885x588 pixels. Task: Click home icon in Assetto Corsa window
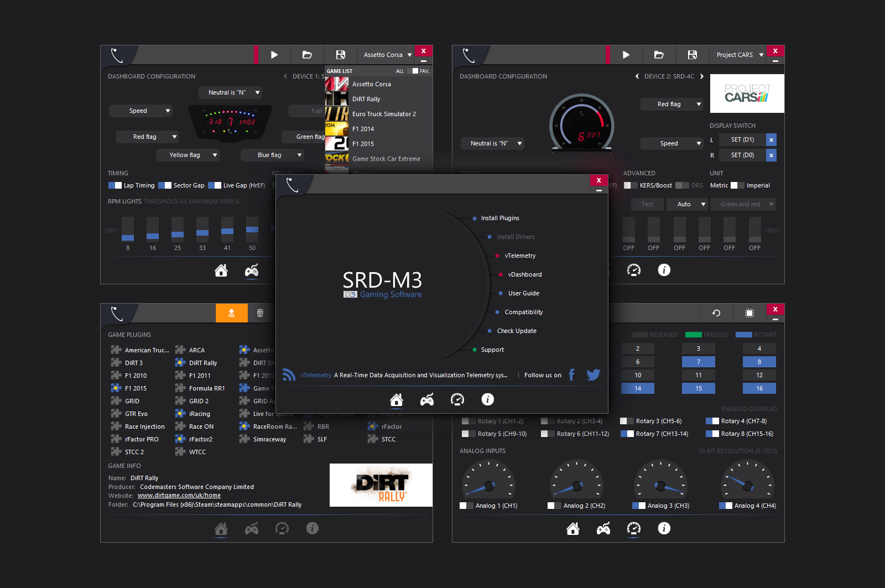point(221,270)
